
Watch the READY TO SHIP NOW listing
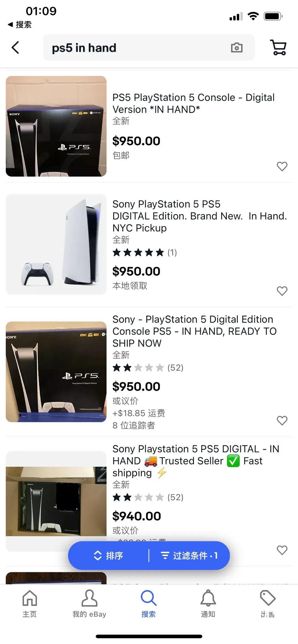(282, 421)
